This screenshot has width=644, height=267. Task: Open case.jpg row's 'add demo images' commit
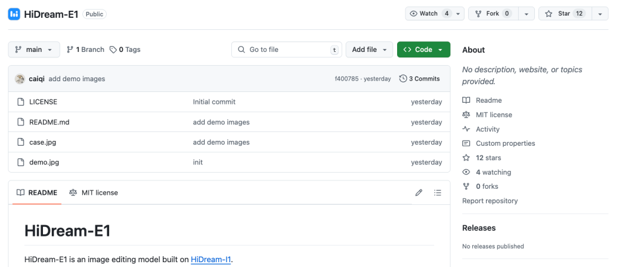pyautogui.click(x=221, y=142)
